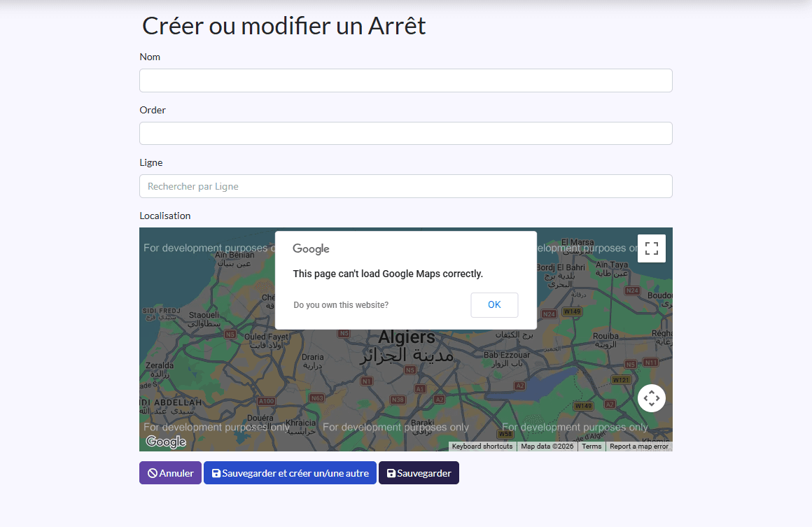The image size is (812, 527).
Task: Open Keyboard shortcuts on the map
Action: (482, 447)
